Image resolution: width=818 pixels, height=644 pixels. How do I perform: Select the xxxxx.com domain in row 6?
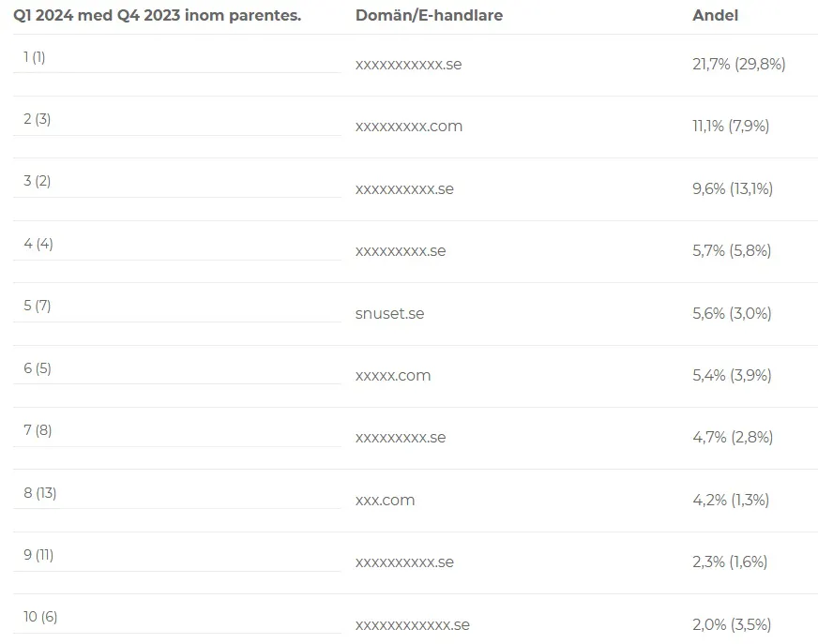click(x=393, y=375)
